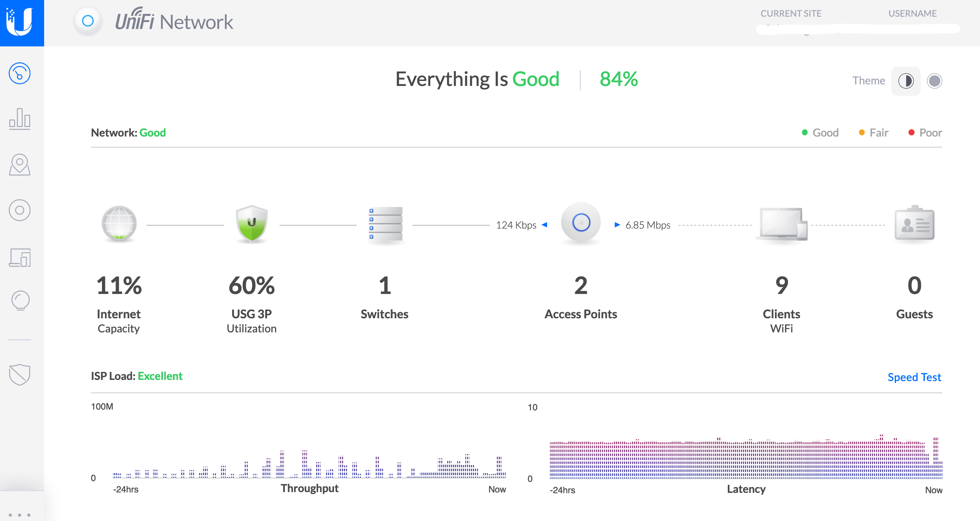
Task: Click the Throughput chart title
Action: click(x=309, y=488)
